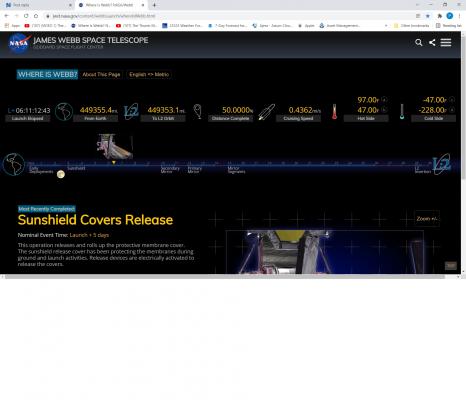The image size is (466, 400).
Task: Bookmark the page with the star icon
Action: 427,16
